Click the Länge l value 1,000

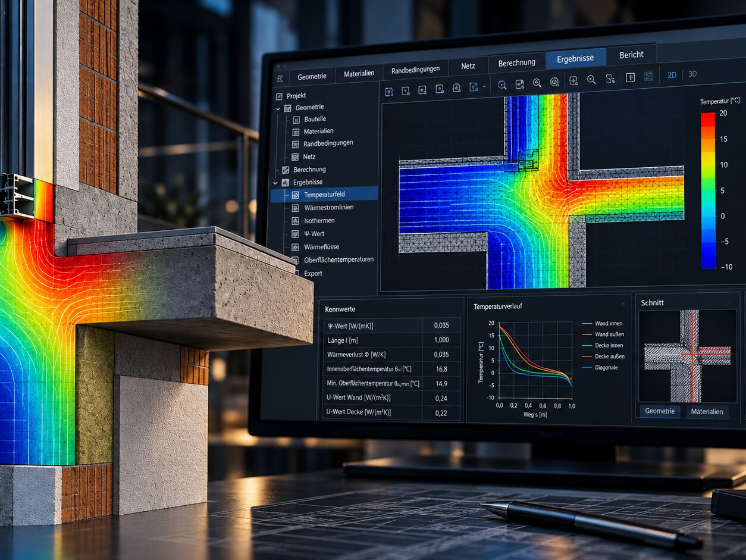point(441,340)
